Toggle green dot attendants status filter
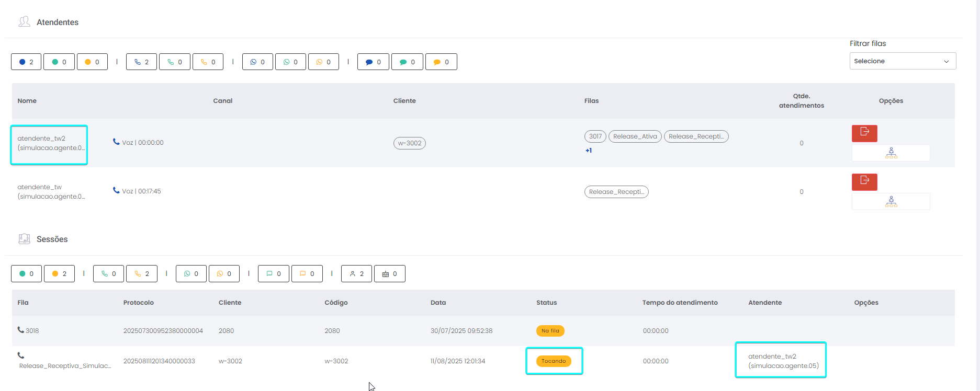The image size is (980, 391). pos(59,62)
